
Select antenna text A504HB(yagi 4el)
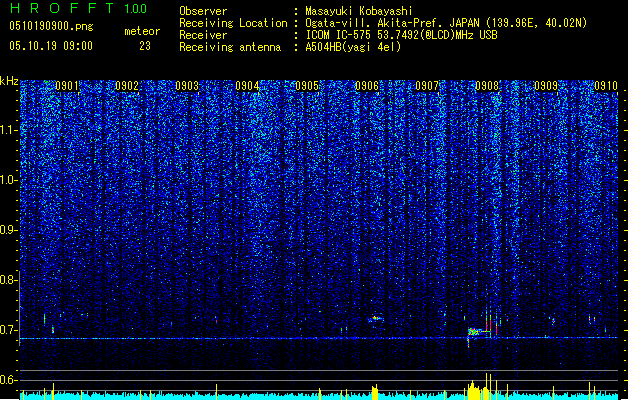pyautogui.click(x=353, y=47)
